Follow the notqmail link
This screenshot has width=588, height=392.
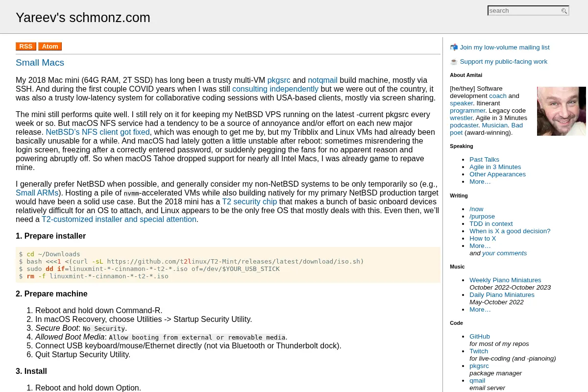click(x=322, y=80)
